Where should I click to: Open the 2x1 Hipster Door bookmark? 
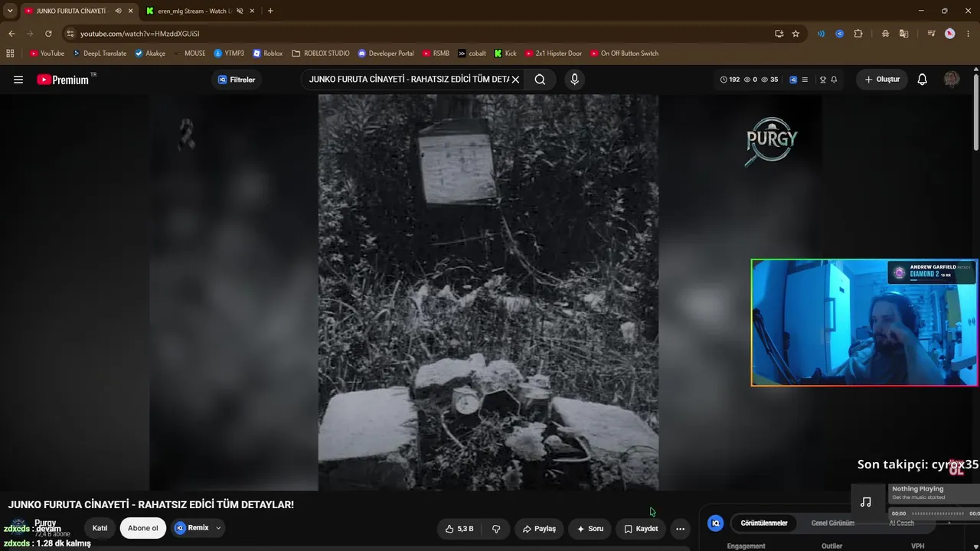[553, 54]
